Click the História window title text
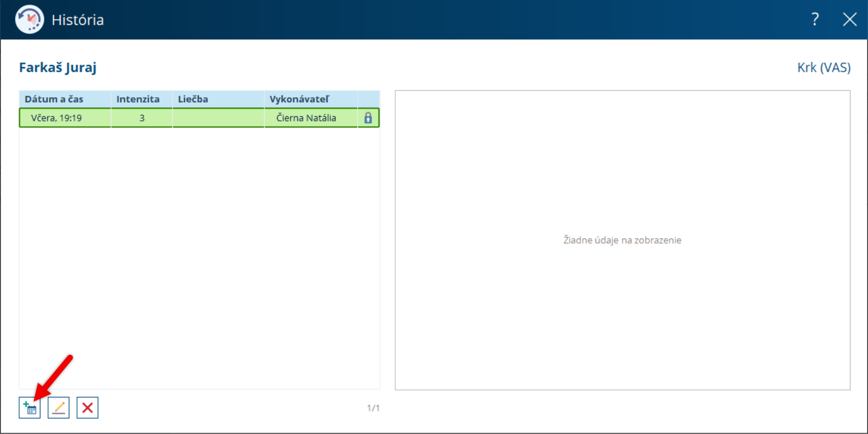 click(x=78, y=20)
